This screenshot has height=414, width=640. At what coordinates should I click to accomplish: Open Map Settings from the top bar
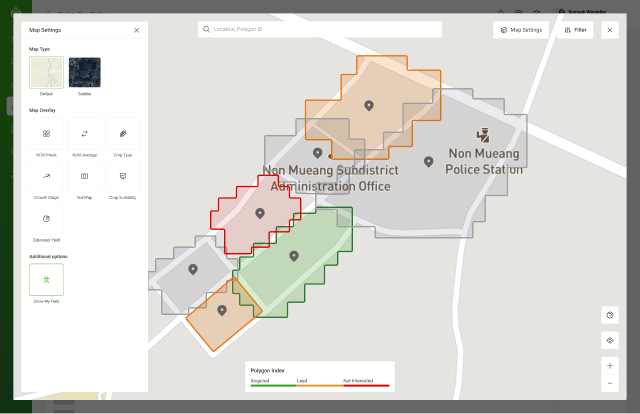[521, 30]
